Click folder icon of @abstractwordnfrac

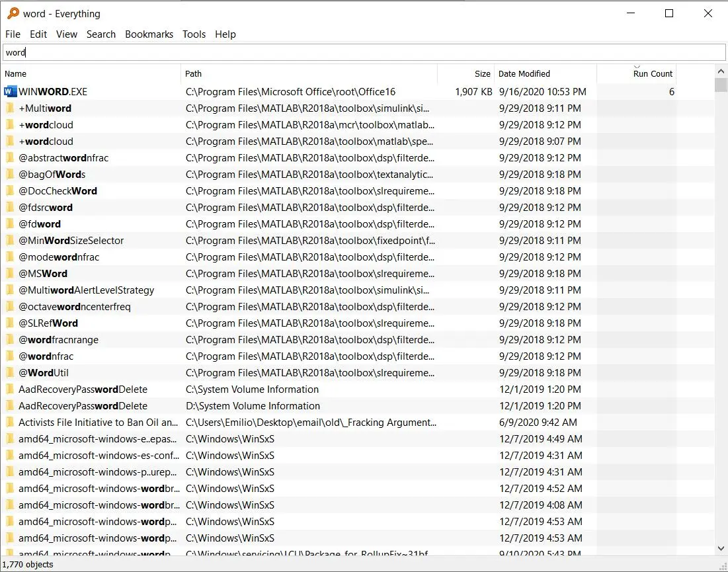click(9, 158)
